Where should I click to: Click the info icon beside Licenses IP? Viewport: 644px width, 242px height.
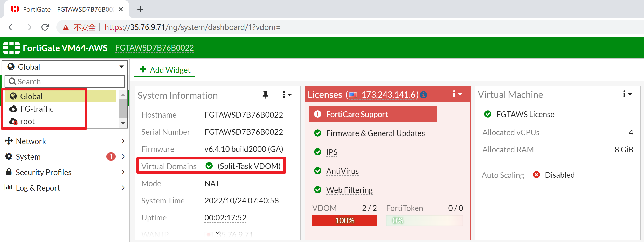424,95
